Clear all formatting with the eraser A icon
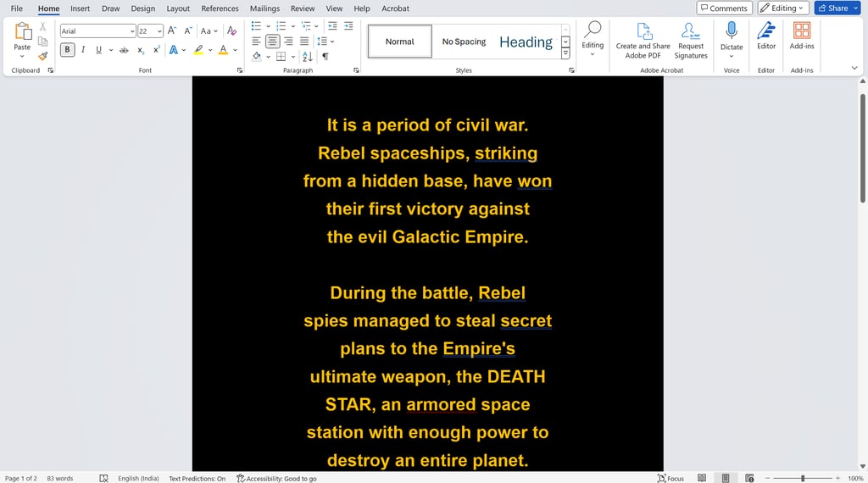This screenshot has height=483, width=868. (232, 31)
